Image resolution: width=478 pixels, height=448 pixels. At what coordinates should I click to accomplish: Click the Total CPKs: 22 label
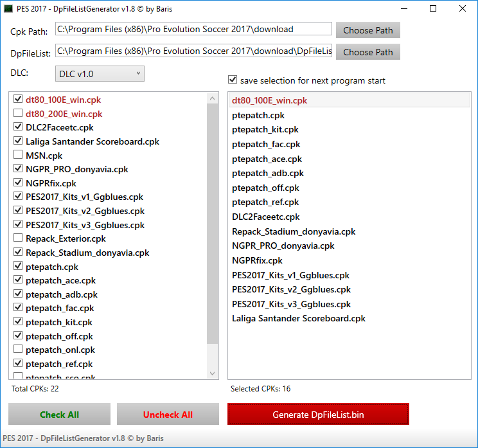[x=35, y=388]
